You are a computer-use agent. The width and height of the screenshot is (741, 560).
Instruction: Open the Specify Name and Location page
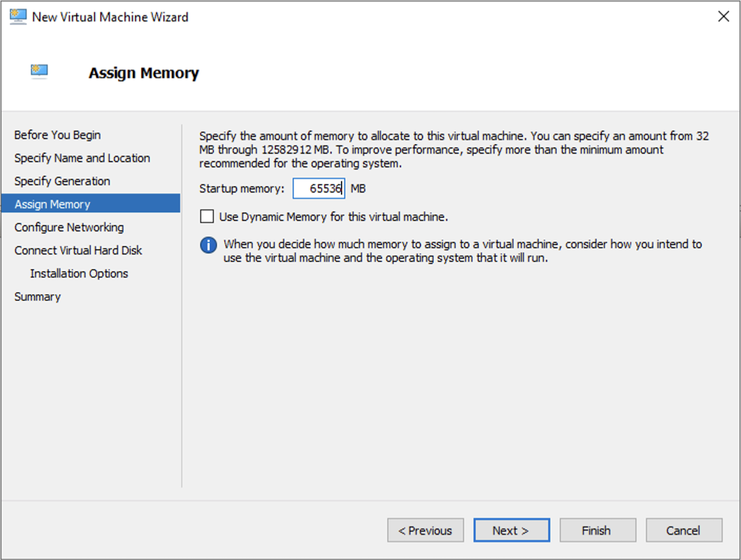(x=82, y=158)
